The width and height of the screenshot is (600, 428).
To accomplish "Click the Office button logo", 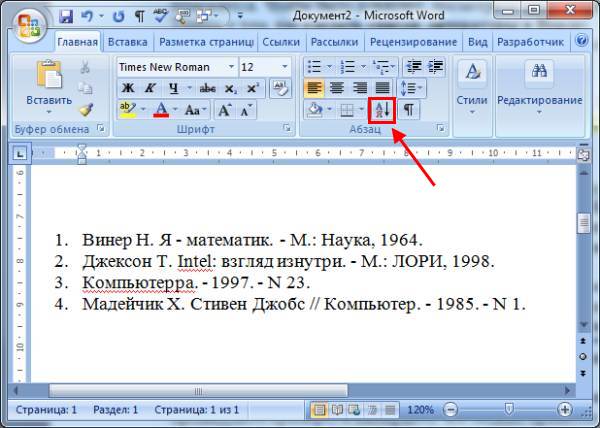I will (x=27, y=22).
